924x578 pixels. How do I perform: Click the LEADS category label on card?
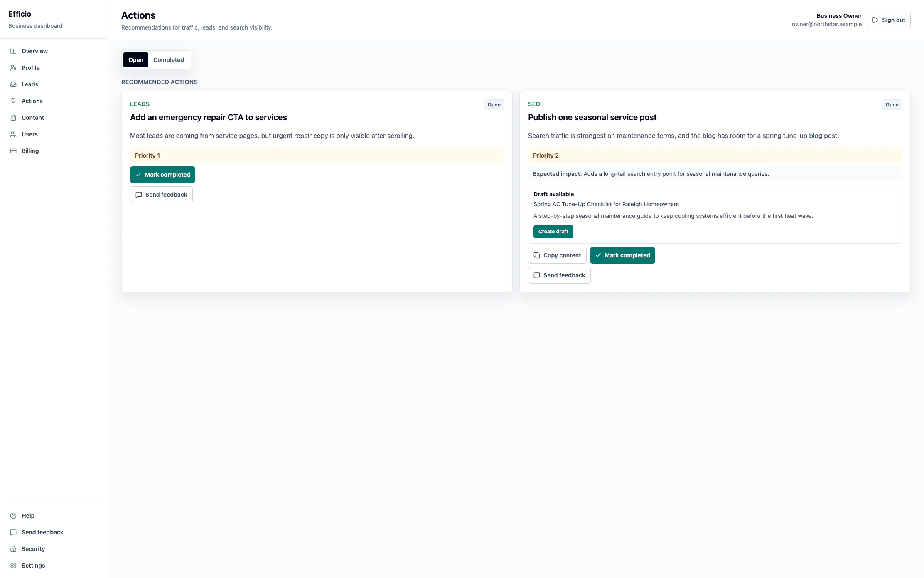[x=140, y=104]
